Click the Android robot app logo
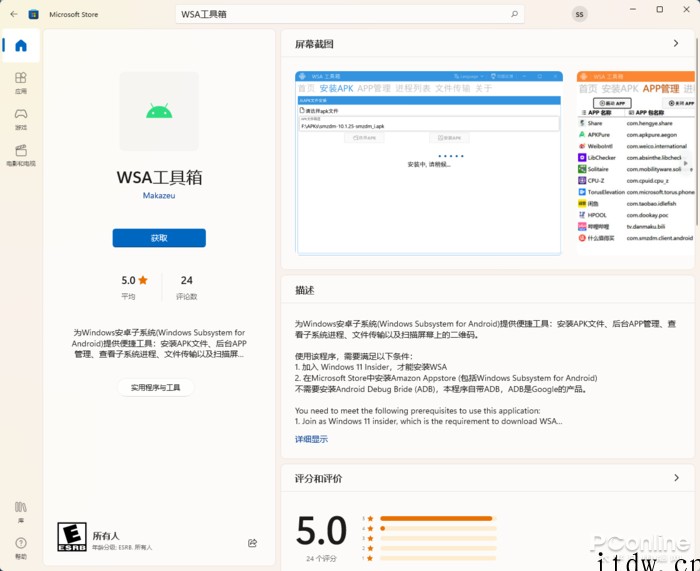This screenshot has height=571, width=700. (159, 111)
